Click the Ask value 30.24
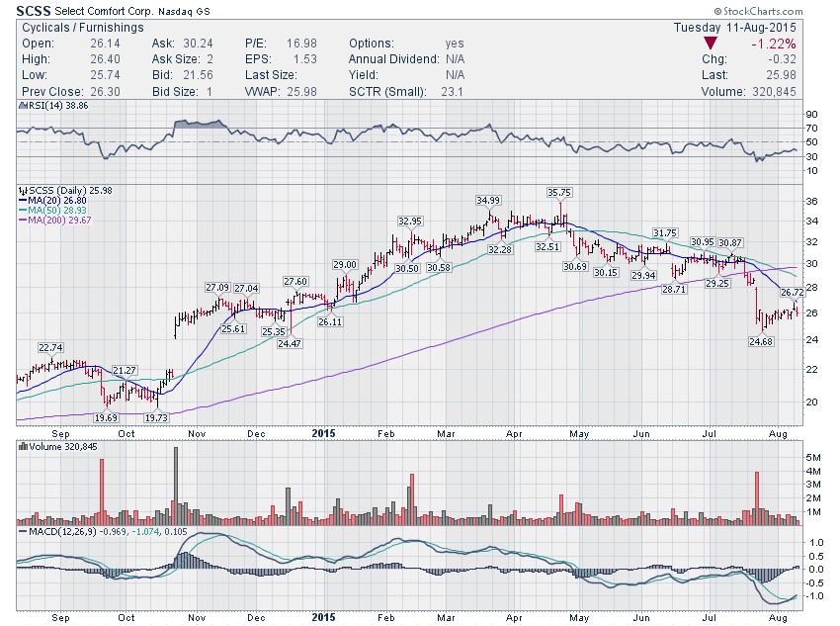The height and width of the screenshot is (626, 840). point(198,43)
